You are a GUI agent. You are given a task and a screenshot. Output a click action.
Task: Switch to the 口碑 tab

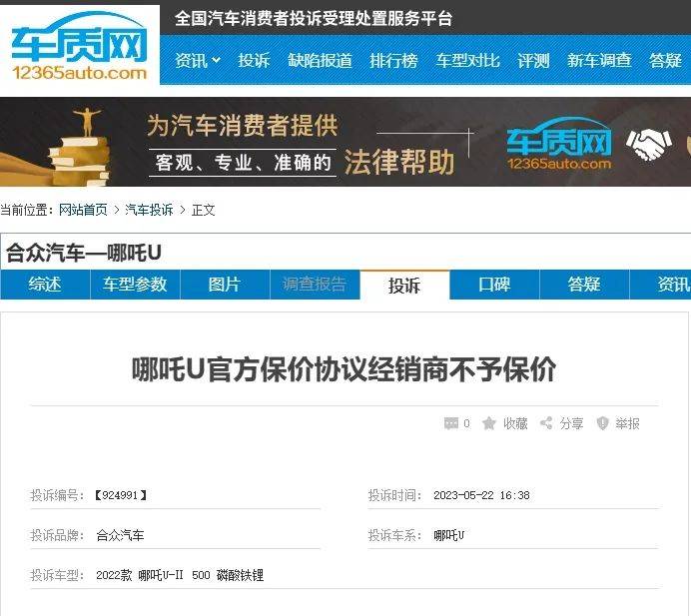click(494, 285)
